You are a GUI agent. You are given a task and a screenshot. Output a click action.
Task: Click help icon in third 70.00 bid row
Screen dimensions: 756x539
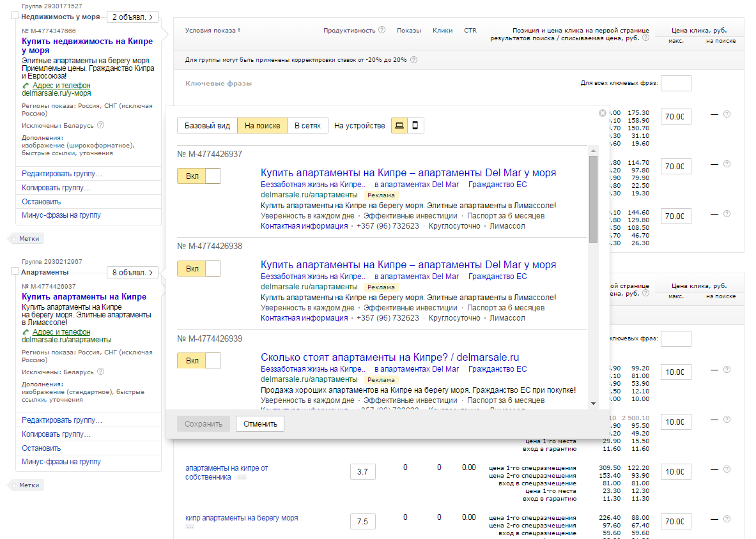coord(727,214)
